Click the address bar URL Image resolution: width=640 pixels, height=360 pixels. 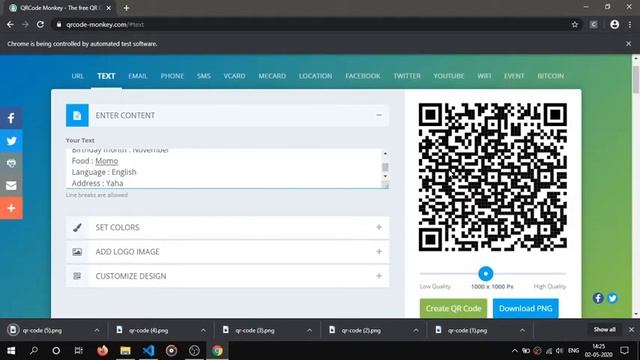tap(104, 24)
